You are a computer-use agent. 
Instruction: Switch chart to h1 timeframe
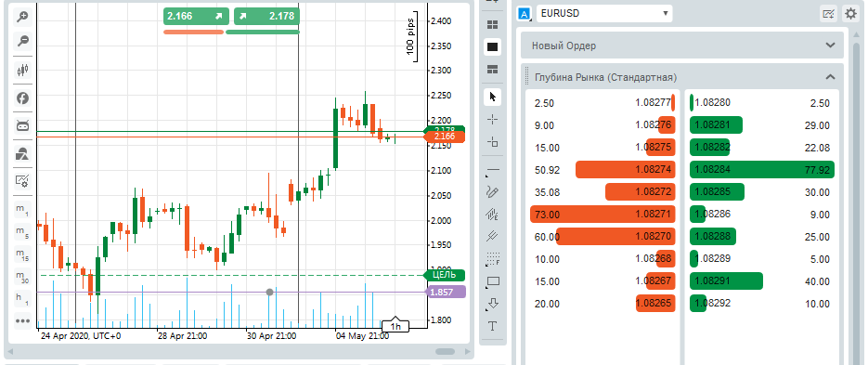(x=22, y=298)
